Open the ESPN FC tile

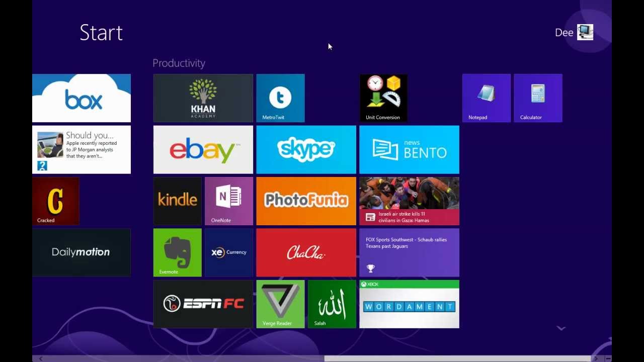tap(203, 304)
